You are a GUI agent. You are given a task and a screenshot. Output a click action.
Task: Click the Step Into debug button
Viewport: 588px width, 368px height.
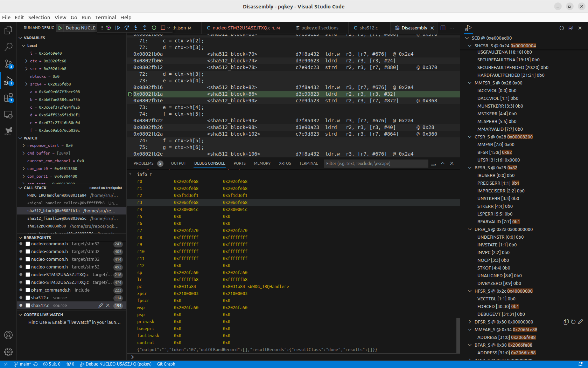coord(136,28)
